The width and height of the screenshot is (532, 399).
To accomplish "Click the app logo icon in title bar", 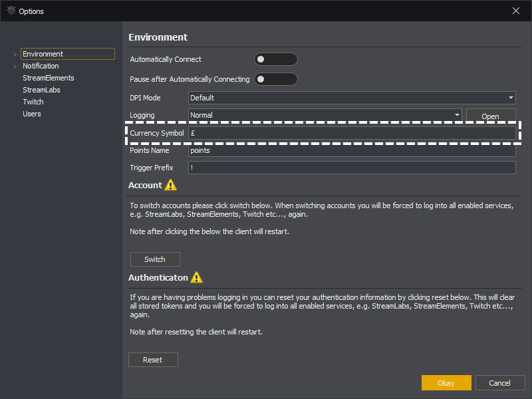I will point(11,11).
